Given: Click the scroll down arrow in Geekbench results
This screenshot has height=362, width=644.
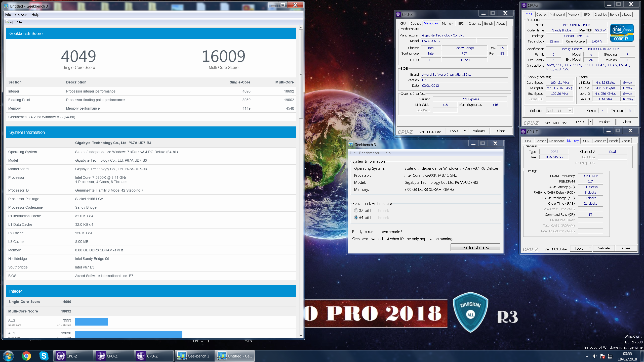Looking at the screenshot, I should pyautogui.click(x=301, y=336).
